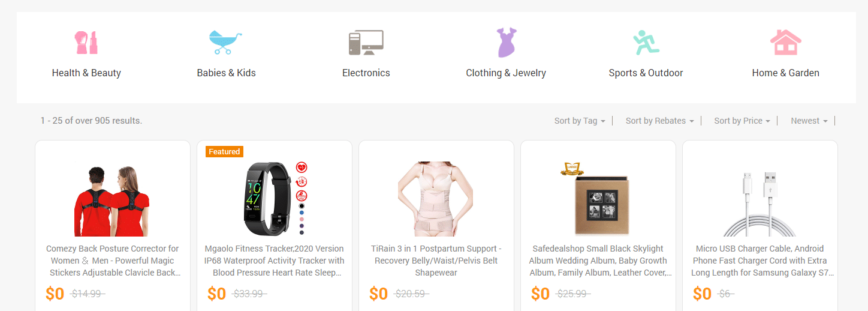Open Micro USB Charger Cable title link
Image resolution: width=868 pixels, height=311 pixels.
click(x=759, y=261)
